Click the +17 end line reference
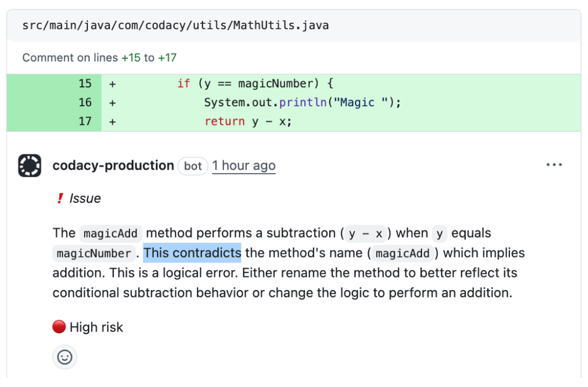Screen dimensions: 588x387 (x=167, y=57)
